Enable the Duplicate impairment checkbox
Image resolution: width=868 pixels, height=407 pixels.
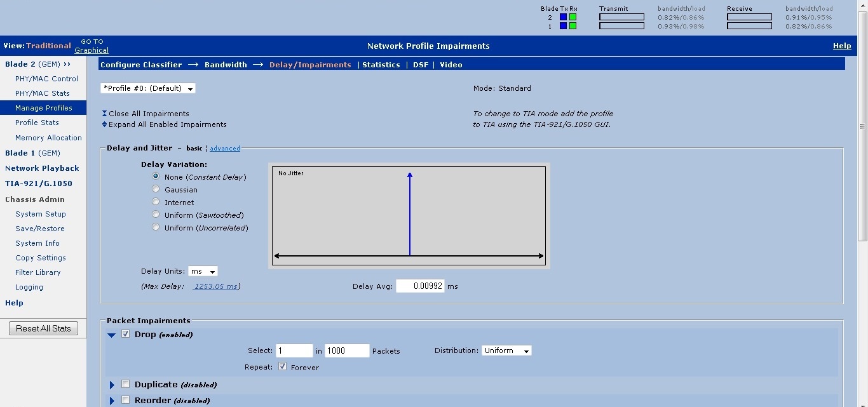pos(125,384)
